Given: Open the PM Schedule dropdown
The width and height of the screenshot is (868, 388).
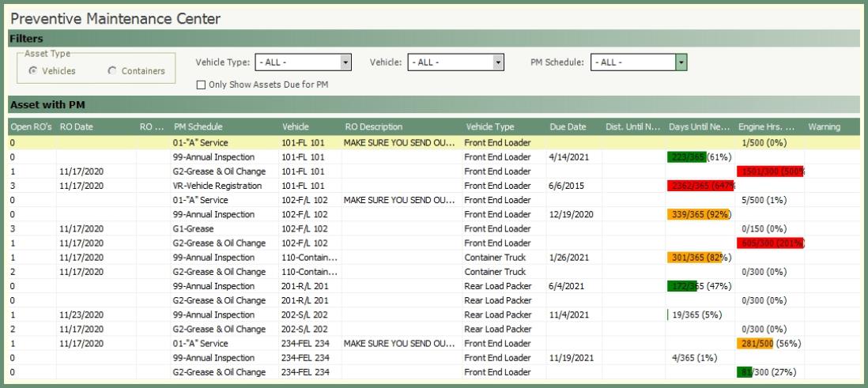Looking at the screenshot, I should (x=681, y=62).
